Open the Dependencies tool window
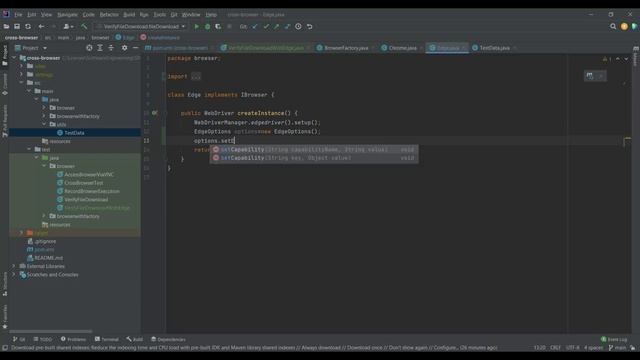640x360 pixels. point(168,339)
